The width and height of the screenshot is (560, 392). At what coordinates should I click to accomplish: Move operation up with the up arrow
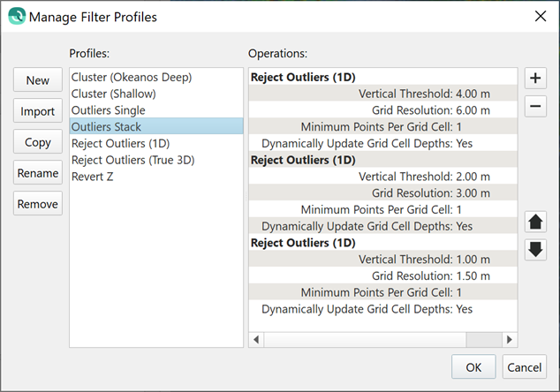click(534, 221)
